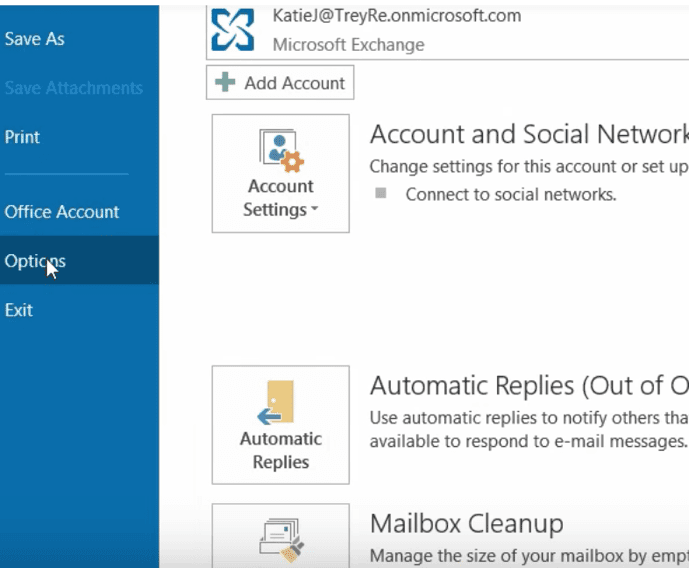Open Save As in the backstage menu
Screen dimensions: 689x568
click(35, 39)
